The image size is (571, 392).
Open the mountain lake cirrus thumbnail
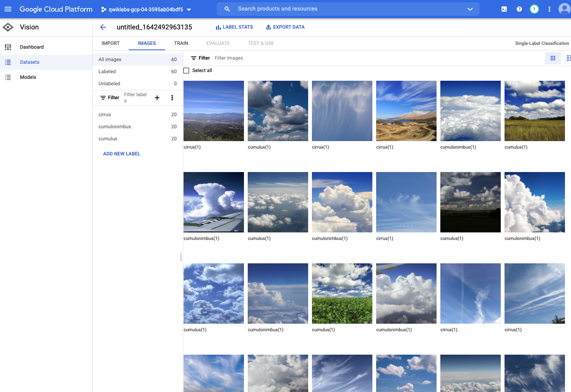214,111
